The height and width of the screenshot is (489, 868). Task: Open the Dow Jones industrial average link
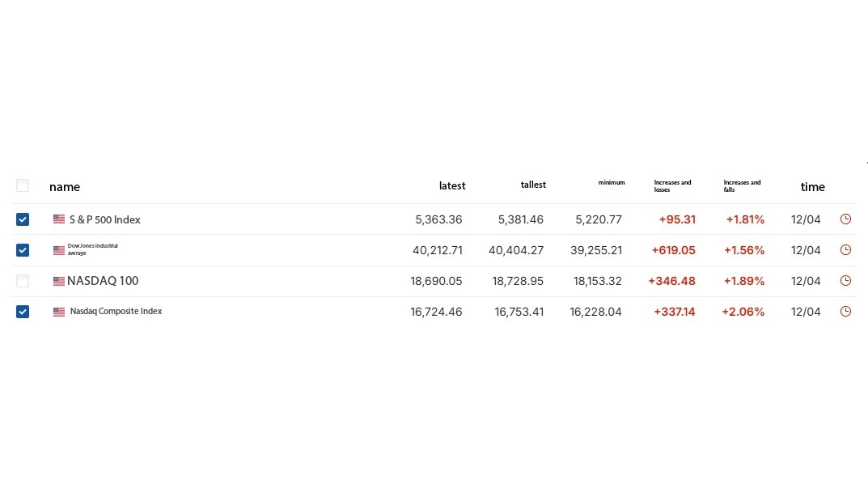[x=92, y=249]
